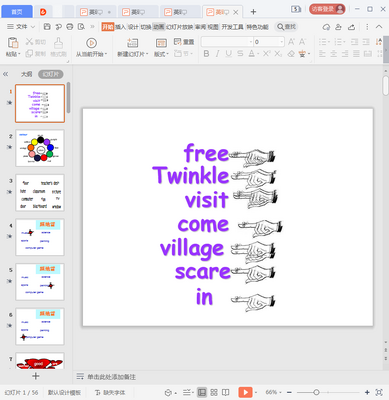Open the three-dot more options menu
Image resolution: width=389 pixels, height=400 pixels.
pos(367,27)
